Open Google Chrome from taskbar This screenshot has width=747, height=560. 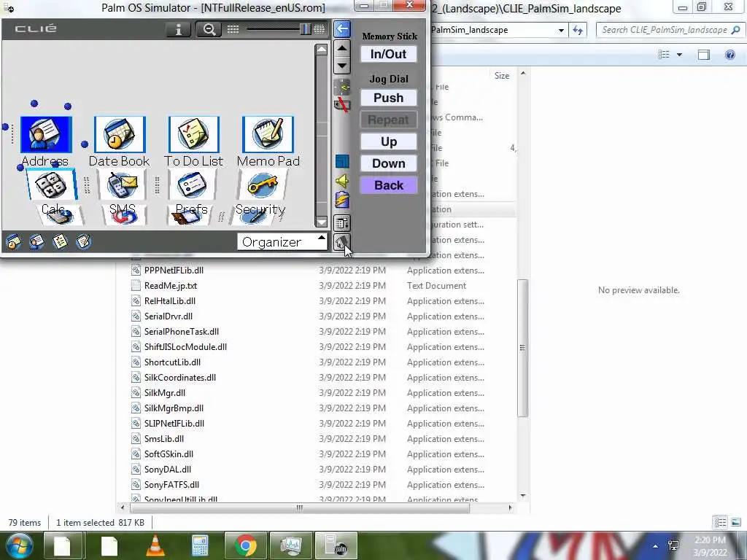click(x=245, y=545)
